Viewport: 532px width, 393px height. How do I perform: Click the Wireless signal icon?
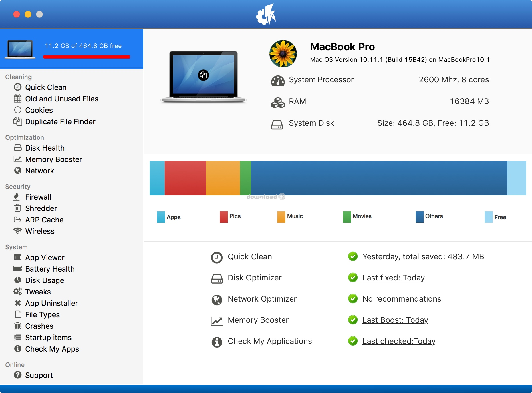pos(18,231)
